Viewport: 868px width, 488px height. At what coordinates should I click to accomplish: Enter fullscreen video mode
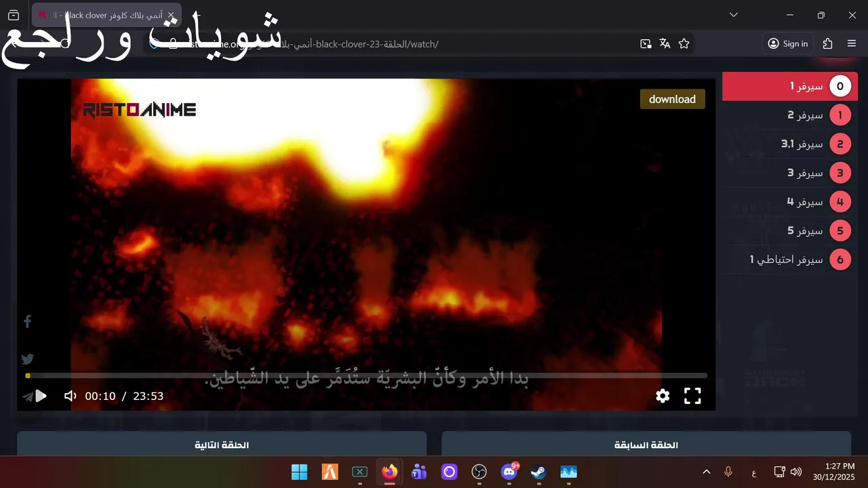(692, 396)
